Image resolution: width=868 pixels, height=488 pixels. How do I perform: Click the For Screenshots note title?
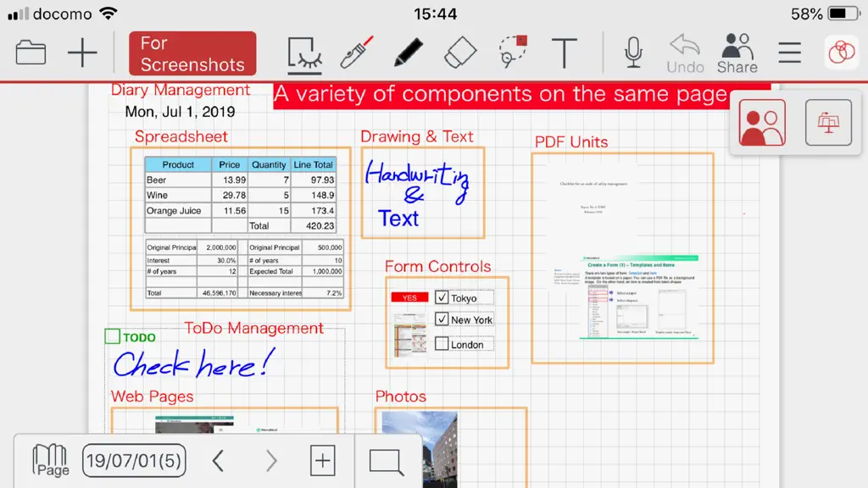click(x=192, y=53)
